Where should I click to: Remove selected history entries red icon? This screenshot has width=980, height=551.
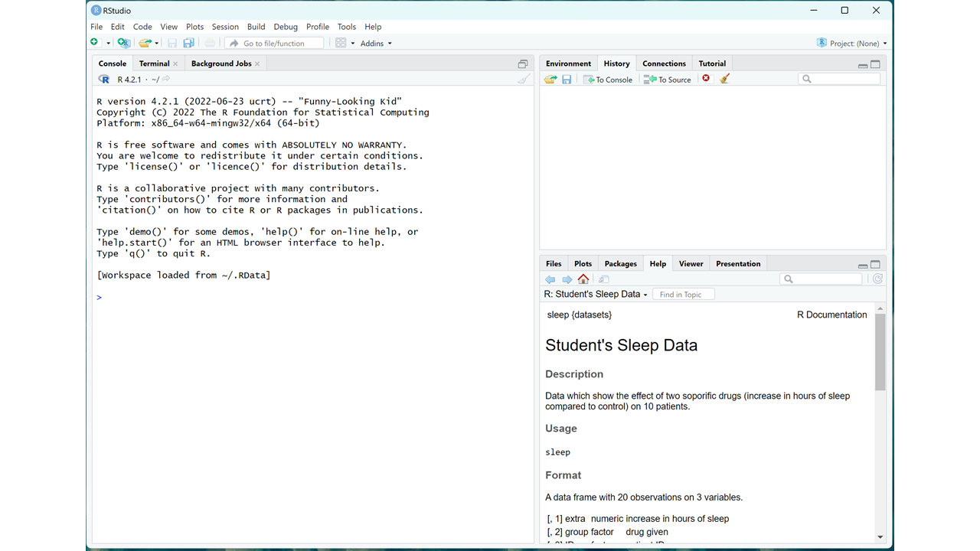[706, 78]
